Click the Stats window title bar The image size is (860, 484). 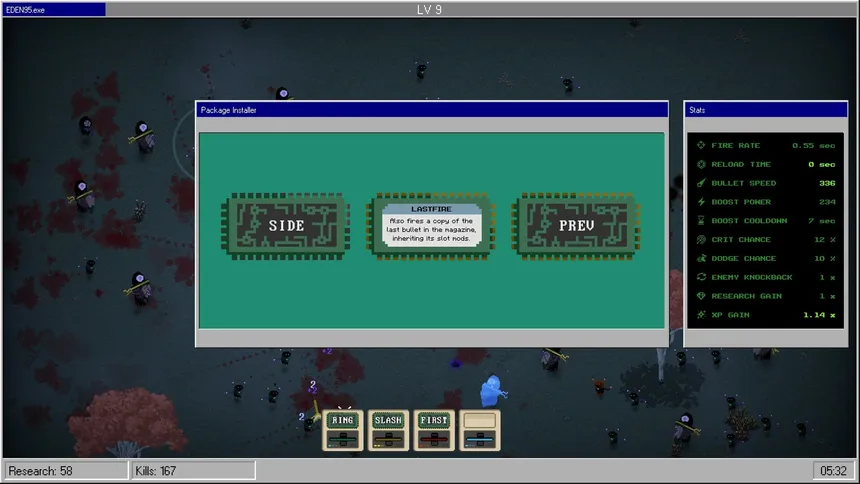765,110
